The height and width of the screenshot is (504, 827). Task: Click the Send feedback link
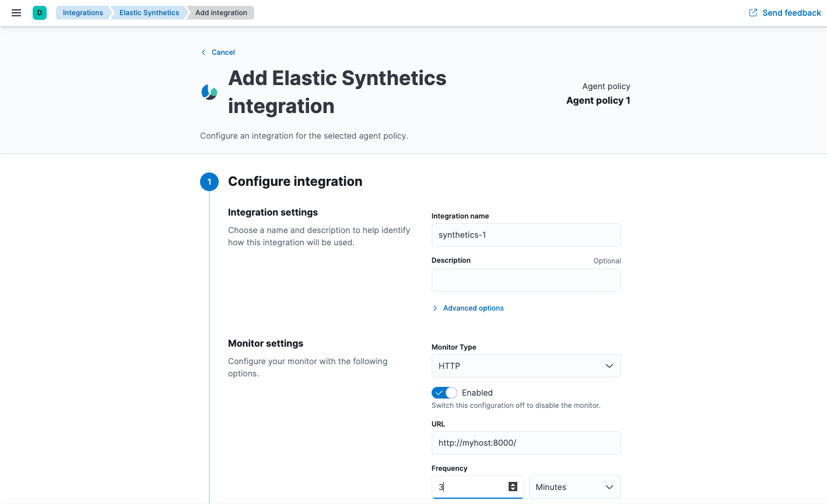coord(790,12)
